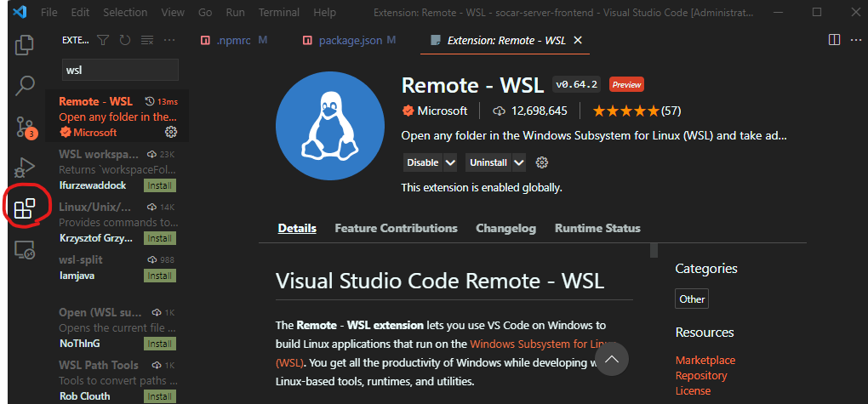Click the filter extensions funnel icon

[x=103, y=40]
